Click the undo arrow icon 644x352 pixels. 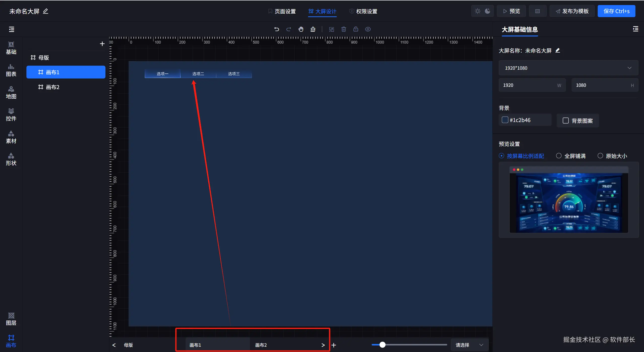(277, 29)
